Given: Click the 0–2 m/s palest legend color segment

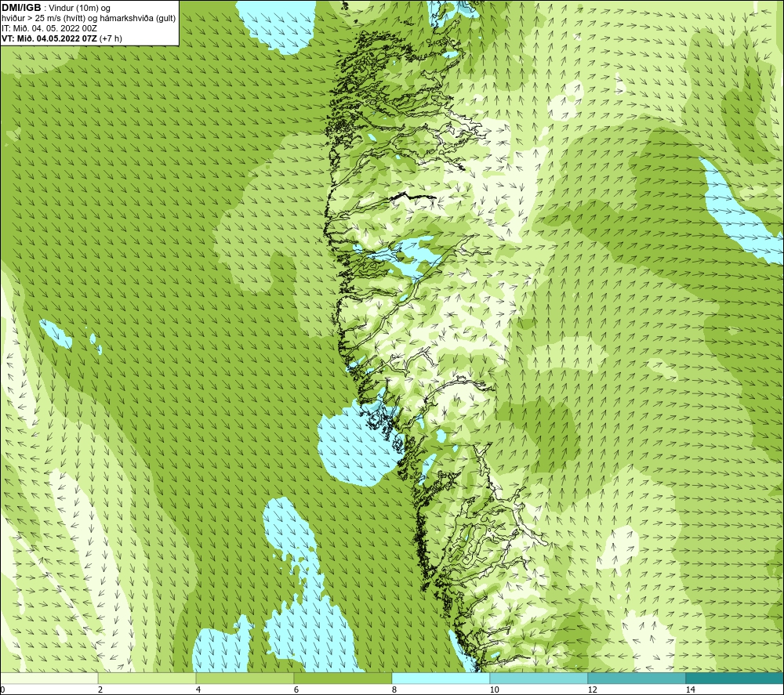Looking at the screenshot, I should pyautogui.click(x=49, y=678).
